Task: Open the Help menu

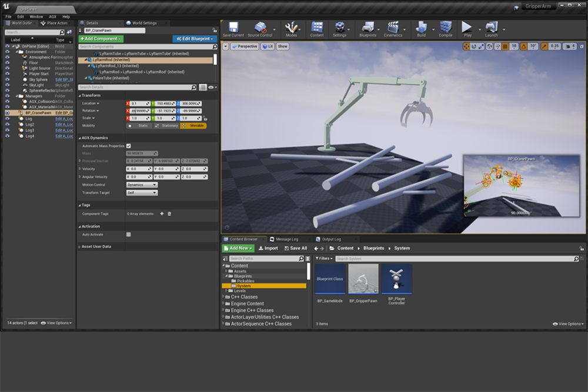Action: click(66, 16)
